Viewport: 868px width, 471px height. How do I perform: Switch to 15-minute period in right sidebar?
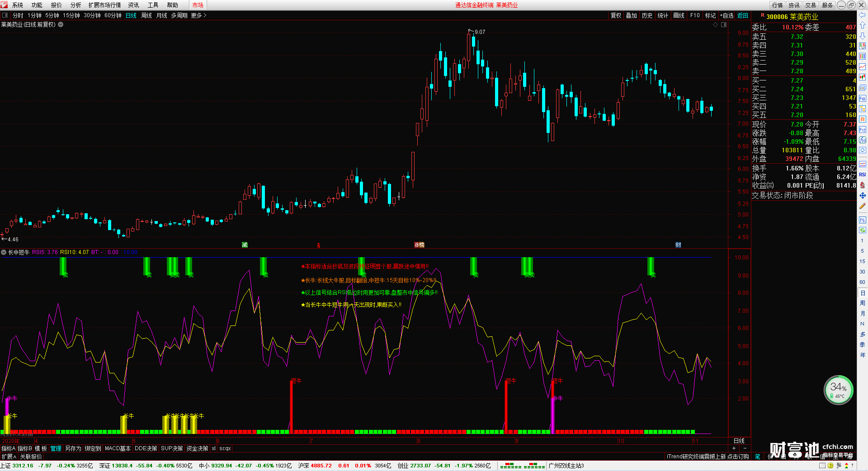pyautogui.click(x=862, y=261)
